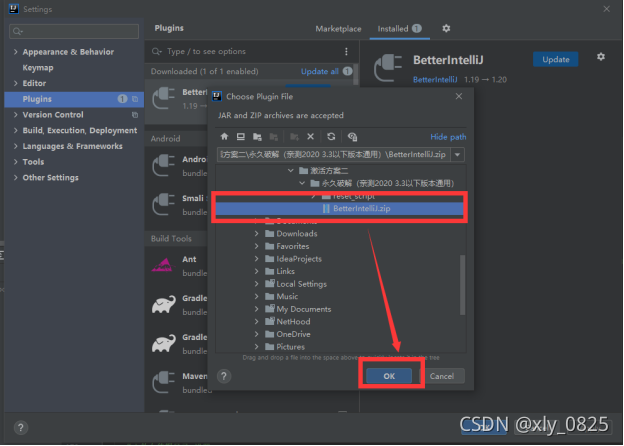Select Local Settings folder
The height and width of the screenshot is (446, 624).
[302, 284]
